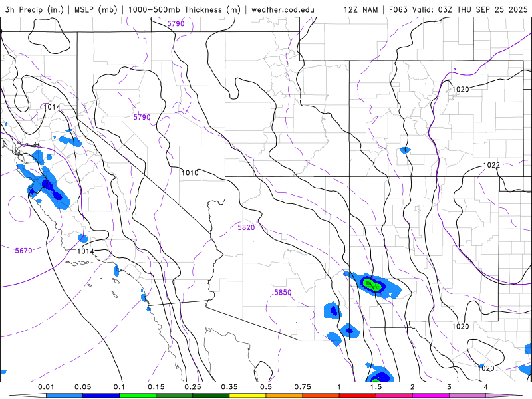Click the 'F063 Valid: 03Z THU SEP 25 2025' text
Screen dimensions: 532x399
click(458, 9)
